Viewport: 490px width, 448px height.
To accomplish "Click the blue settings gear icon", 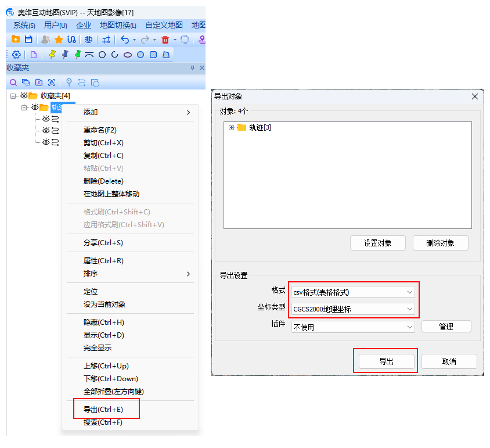I will pyautogui.click(x=16, y=55).
